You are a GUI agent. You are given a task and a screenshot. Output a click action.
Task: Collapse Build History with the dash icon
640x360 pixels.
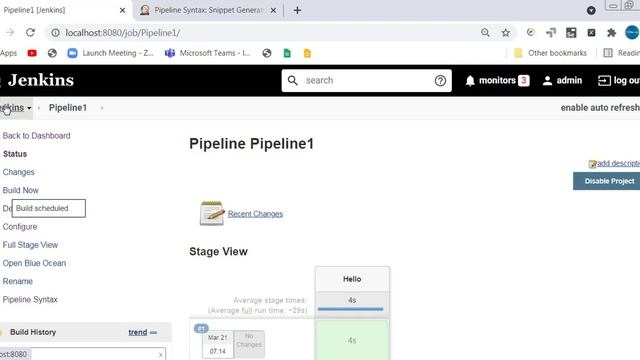click(153, 333)
